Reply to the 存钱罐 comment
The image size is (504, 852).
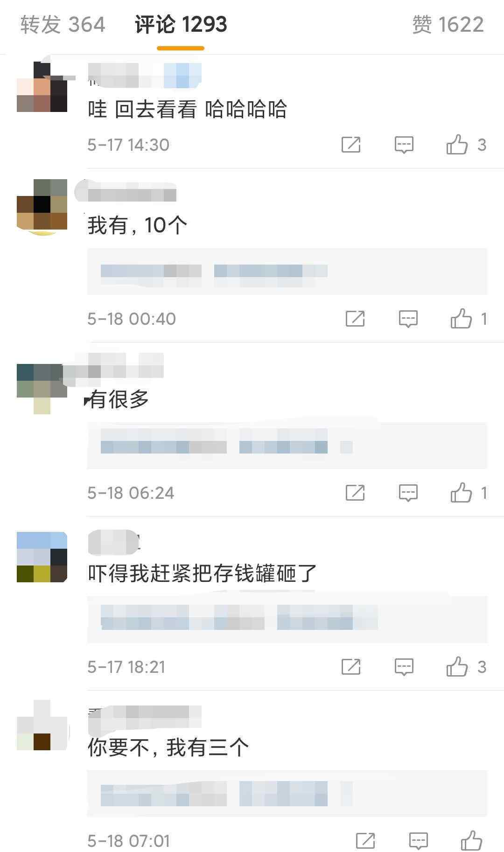[404, 667]
